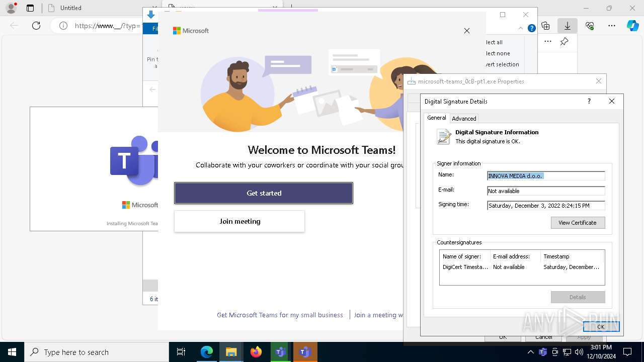
Task: Open the purple Microsoft Teams taskbar icon
Action: [x=304, y=352]
